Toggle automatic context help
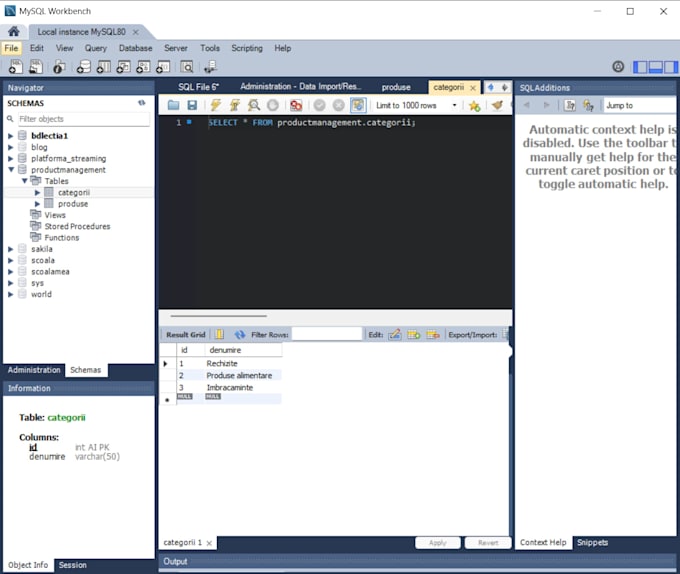Screen dimensions: 680x574 (588, 105)
